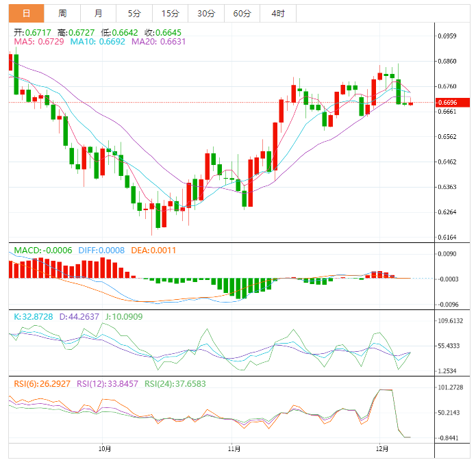Screen dimensions: 476x460
Task: Switch to the 周 weekly tab
Action: [62, 14]
